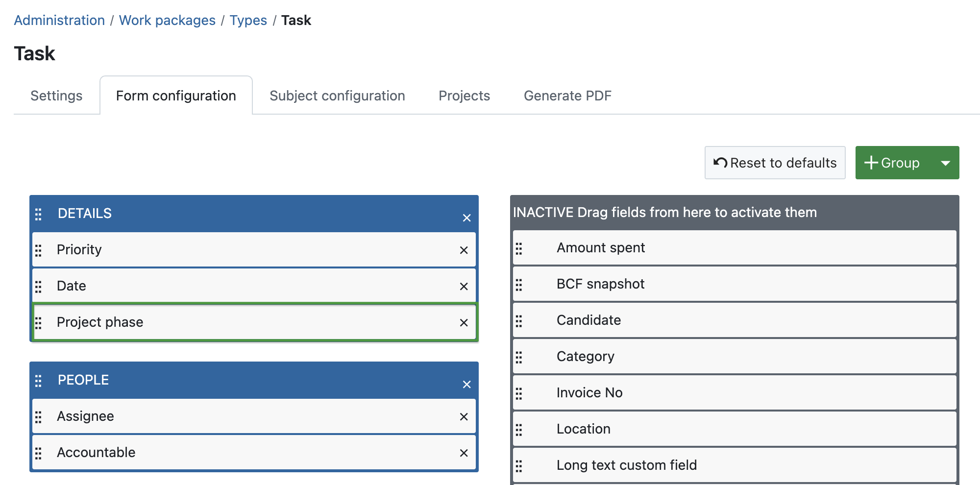Click the drag handle beside Amount spent
Screen dimensions: 980x485
[x=520, y=248]
